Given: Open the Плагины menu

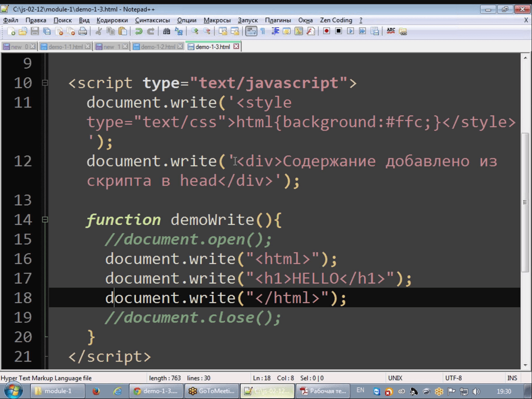Looking at the screenshot, I should click(278, 20).
